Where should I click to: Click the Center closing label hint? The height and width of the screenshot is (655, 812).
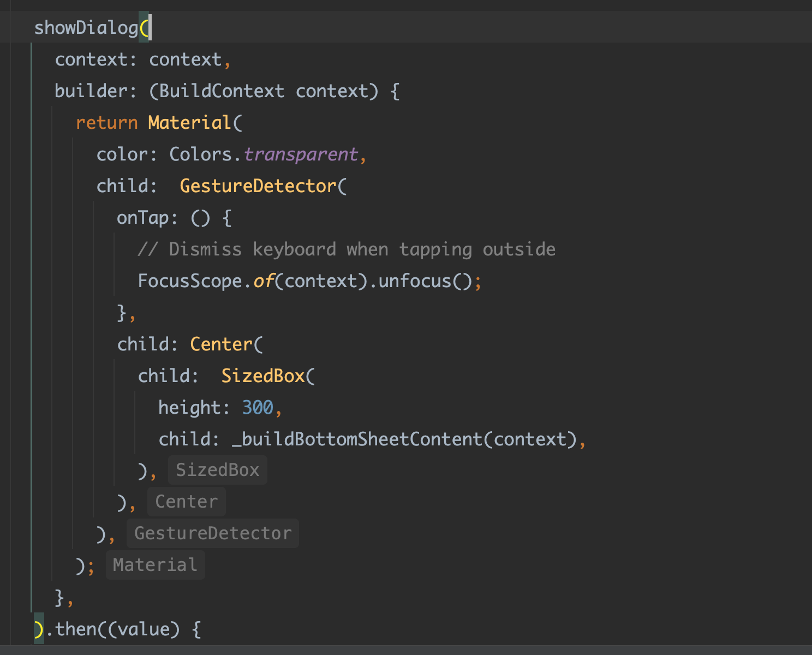(x=186, y=502)
